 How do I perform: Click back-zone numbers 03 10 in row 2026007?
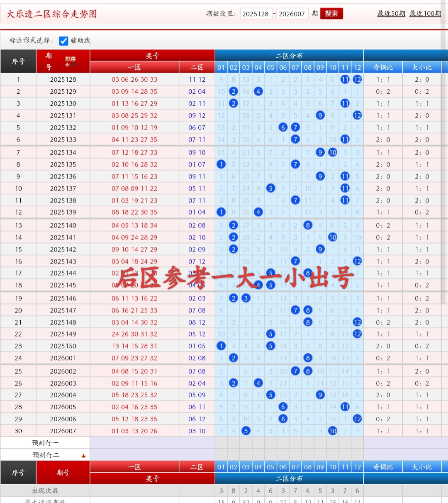pos(197,431)
